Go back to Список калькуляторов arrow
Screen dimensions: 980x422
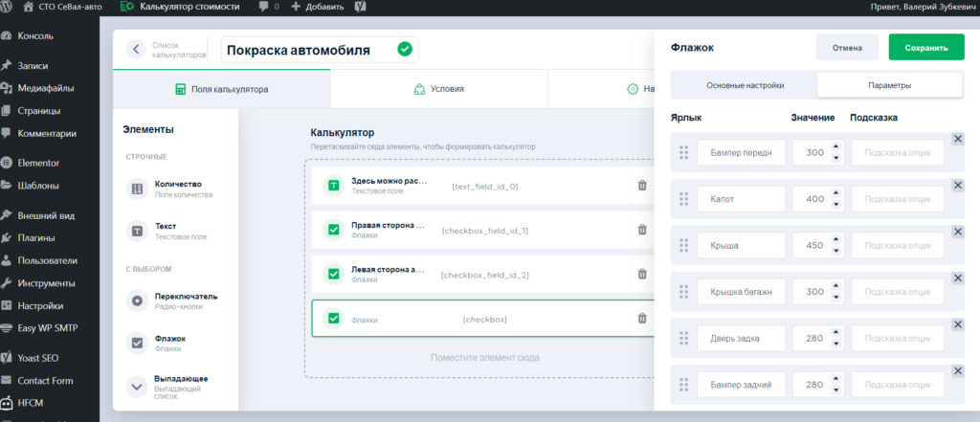pos(136,50)
